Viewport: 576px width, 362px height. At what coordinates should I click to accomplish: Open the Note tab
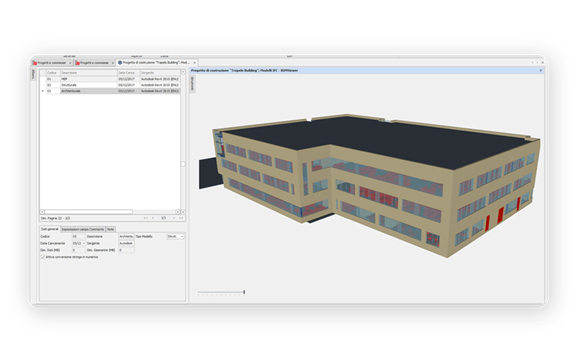click(110, 229)
